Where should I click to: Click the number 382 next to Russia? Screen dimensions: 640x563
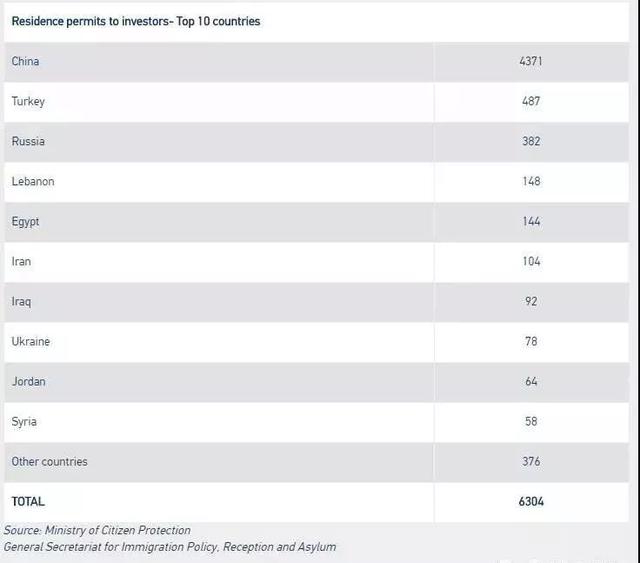tap(531, 141)
